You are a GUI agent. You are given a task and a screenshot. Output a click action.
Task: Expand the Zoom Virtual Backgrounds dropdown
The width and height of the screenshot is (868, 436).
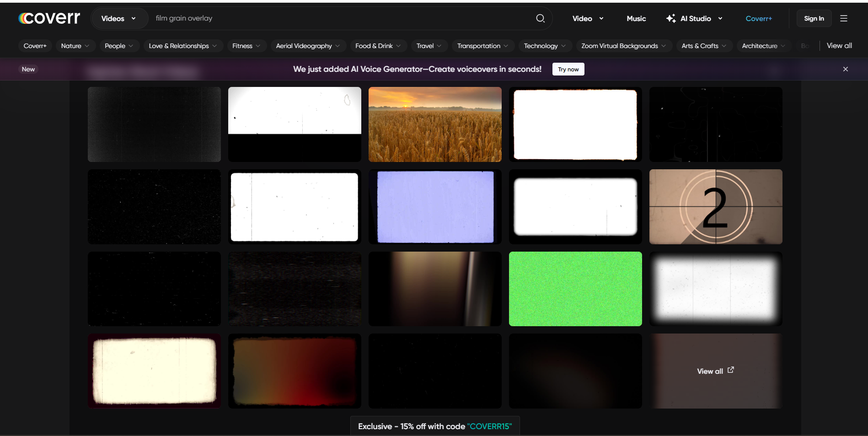point(623,46)
